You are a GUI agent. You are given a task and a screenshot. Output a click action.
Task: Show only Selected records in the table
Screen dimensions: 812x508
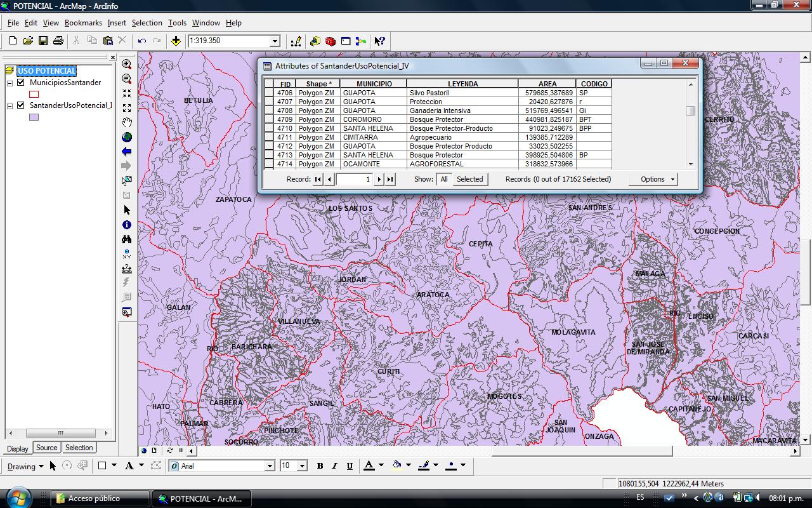(x=470, y=179)
